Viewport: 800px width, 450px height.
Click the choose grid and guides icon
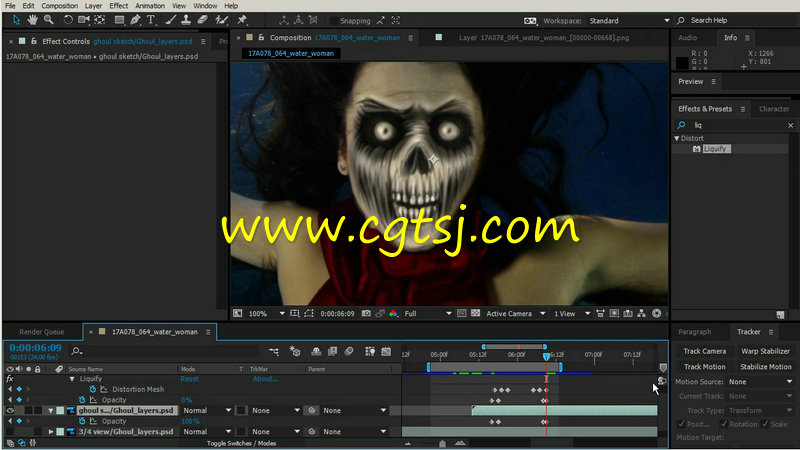coord(295,313)
